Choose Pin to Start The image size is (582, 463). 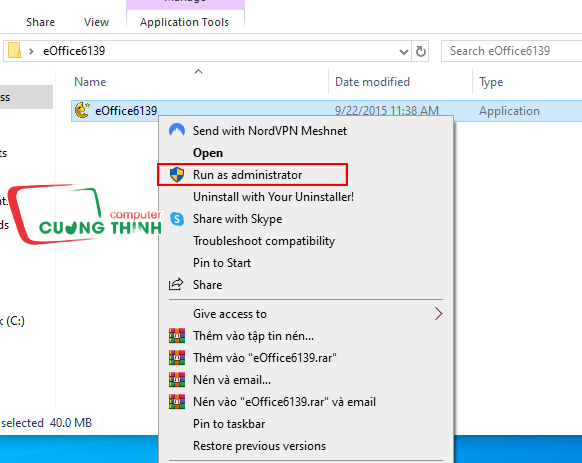point(222,263)
